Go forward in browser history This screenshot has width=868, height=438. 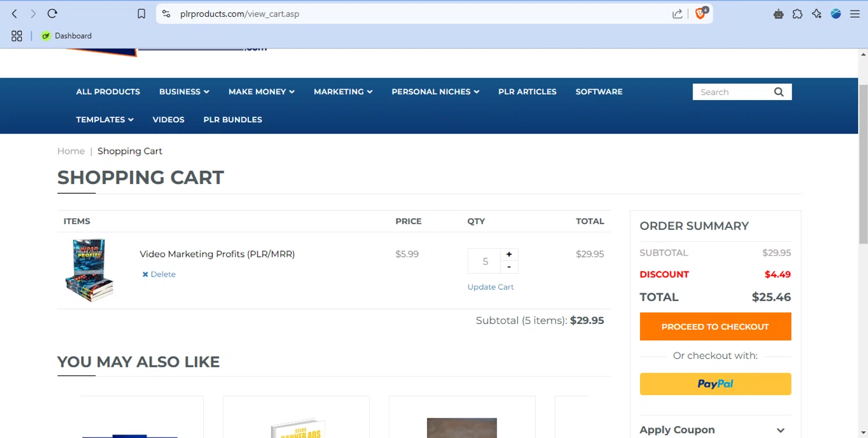pos(33,13)
